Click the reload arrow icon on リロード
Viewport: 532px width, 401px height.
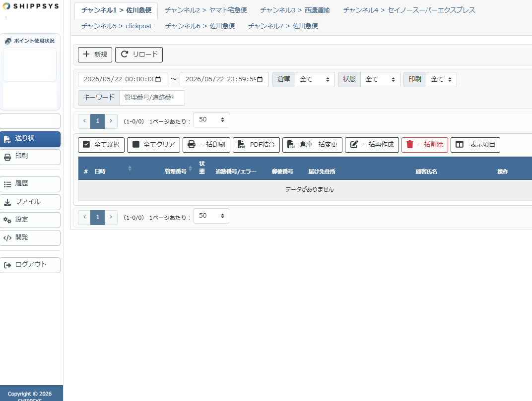pyautogui.click(x=125, y=54)
